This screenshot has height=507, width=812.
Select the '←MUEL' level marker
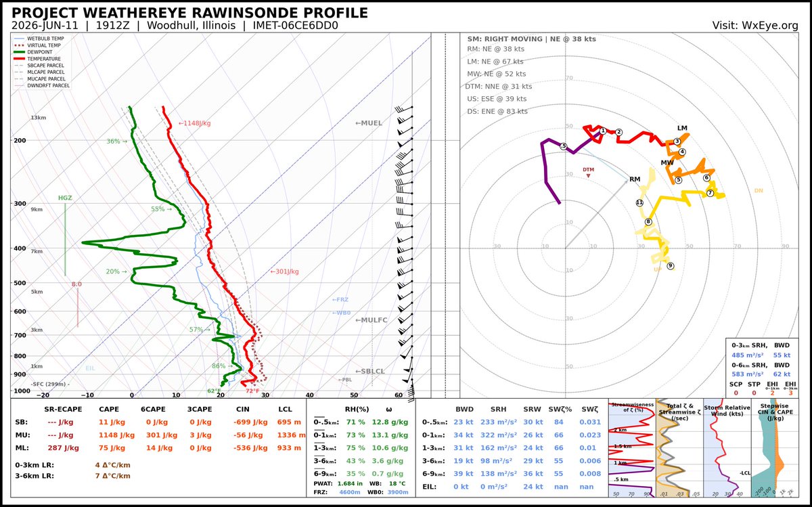tap(369, 123)
